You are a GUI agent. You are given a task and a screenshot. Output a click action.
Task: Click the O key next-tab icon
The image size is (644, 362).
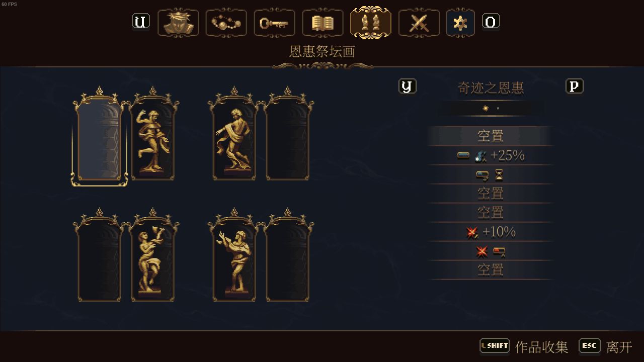pos(491,22)
